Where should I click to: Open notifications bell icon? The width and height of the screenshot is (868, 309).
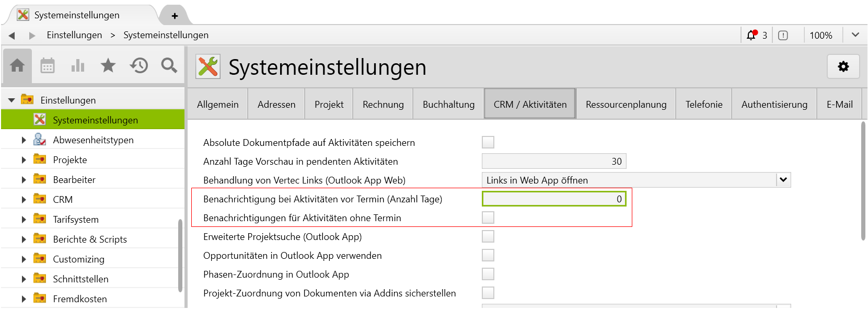click(751, 35)
